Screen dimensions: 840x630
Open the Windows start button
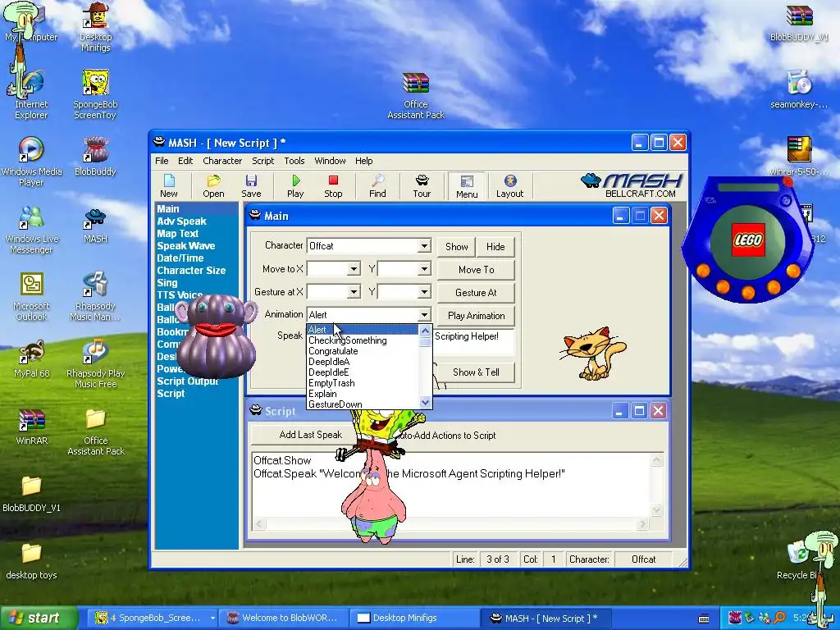[39, 618]
